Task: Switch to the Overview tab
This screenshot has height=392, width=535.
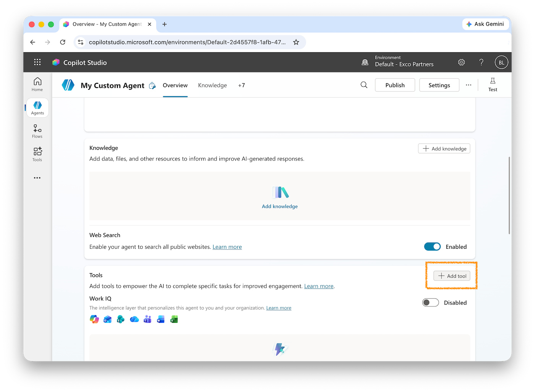Action: tap(175, 85)
